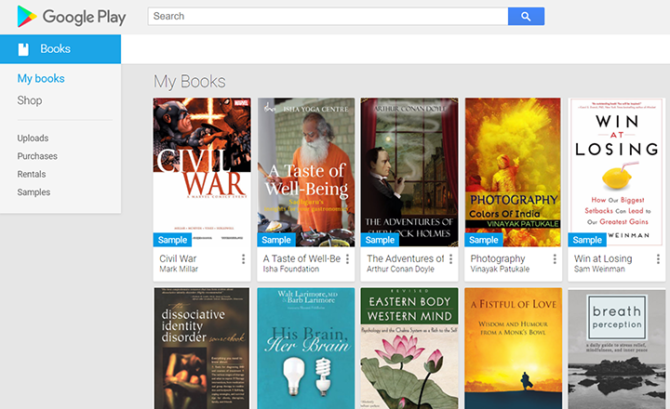Click author Vinayak Patukale
The height and width of the screenshot is (409, 670).
pos(500,269)
